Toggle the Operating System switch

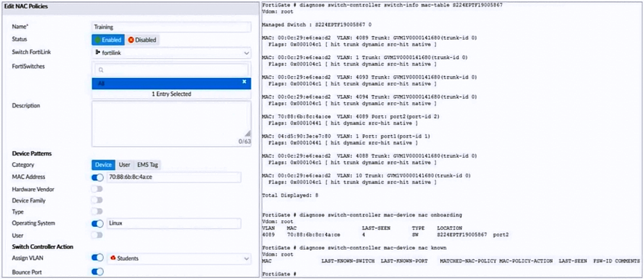tap(97, 224)
